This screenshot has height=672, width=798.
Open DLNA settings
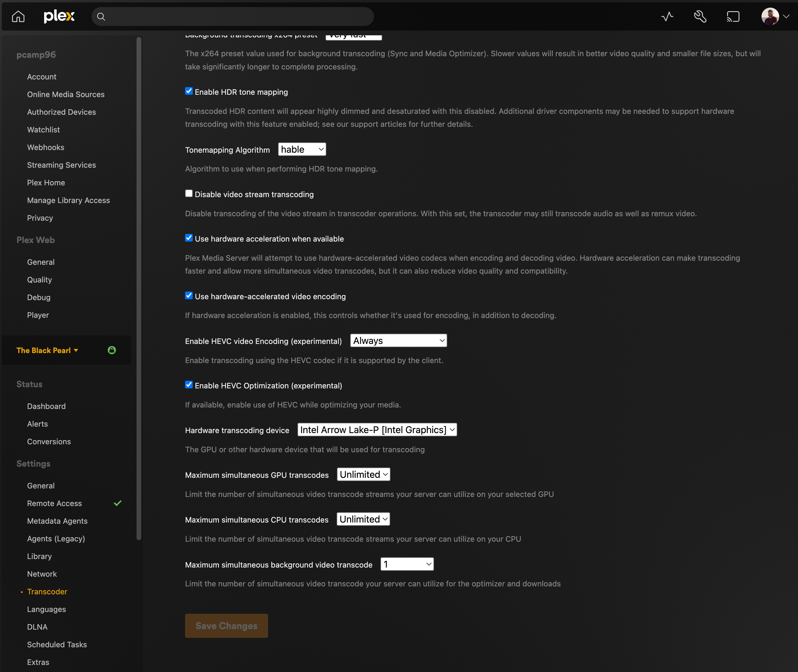coord(37,627)
